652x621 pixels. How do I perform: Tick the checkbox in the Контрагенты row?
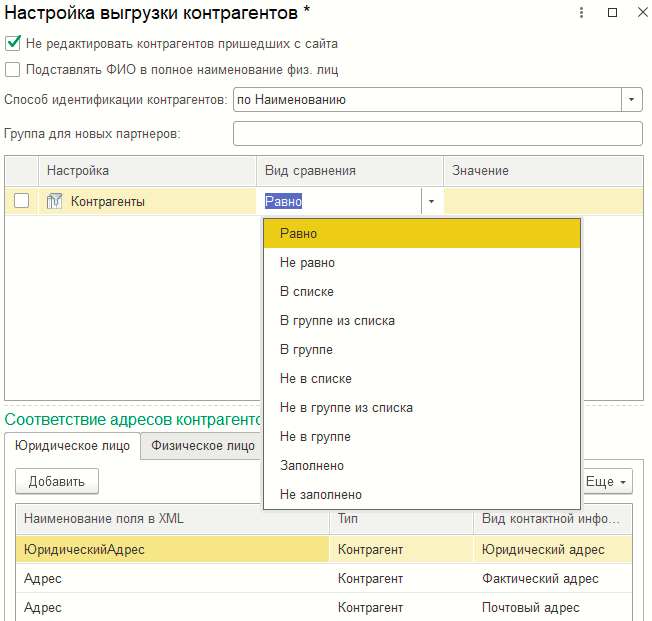21,201
